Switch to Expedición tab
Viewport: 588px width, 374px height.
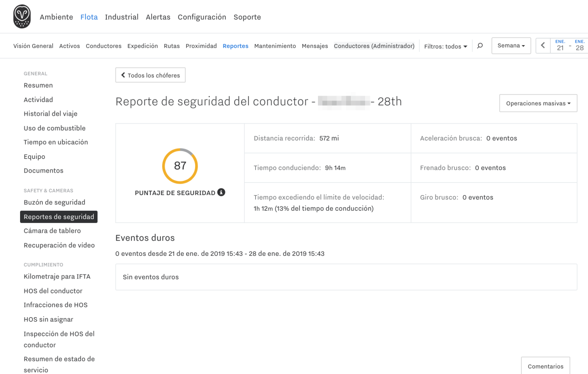click(143, 46)
